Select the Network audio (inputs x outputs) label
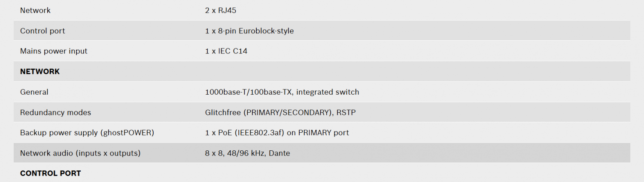The width and height of the screenshot is (644, 182). [80, 153]
